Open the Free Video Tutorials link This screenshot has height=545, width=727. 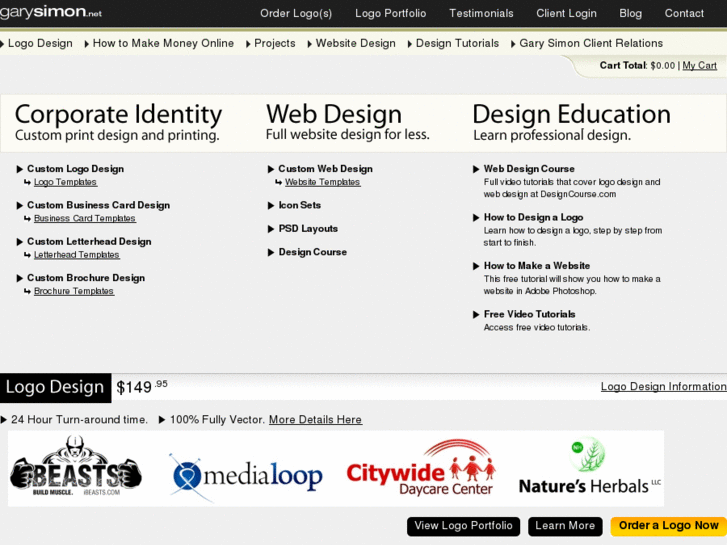(529, 315)
